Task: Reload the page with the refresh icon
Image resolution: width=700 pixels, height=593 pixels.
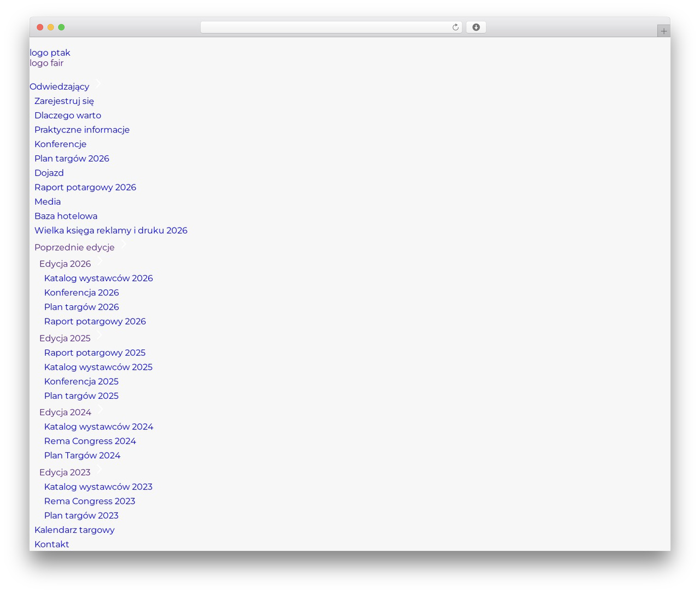Action: (x=455, y=27)
